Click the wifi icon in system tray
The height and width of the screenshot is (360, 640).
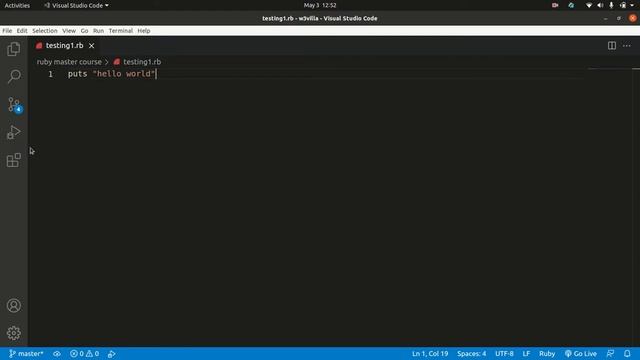point(589,5)
